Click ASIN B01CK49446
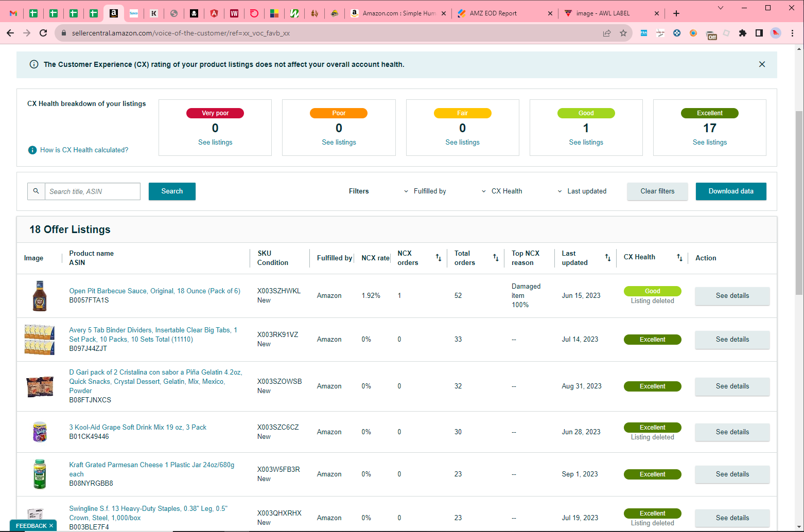Image resolution: width=804 pixels, height=532 pixels. [x=89, y=437]
